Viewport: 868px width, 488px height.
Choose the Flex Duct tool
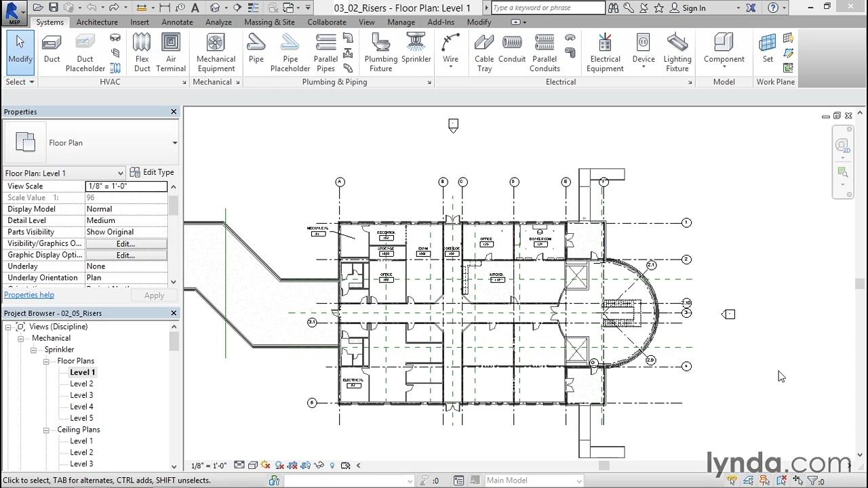coord(142,52)
